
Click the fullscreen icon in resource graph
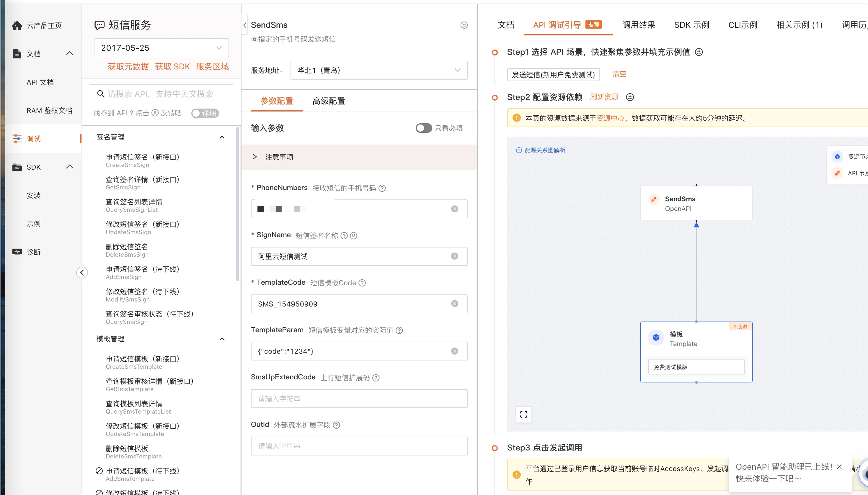click(523, 414)
